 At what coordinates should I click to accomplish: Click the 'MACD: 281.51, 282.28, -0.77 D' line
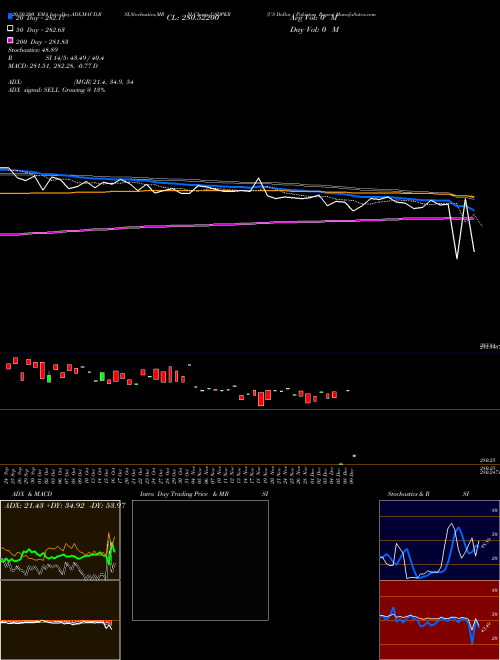click(53, 66)
